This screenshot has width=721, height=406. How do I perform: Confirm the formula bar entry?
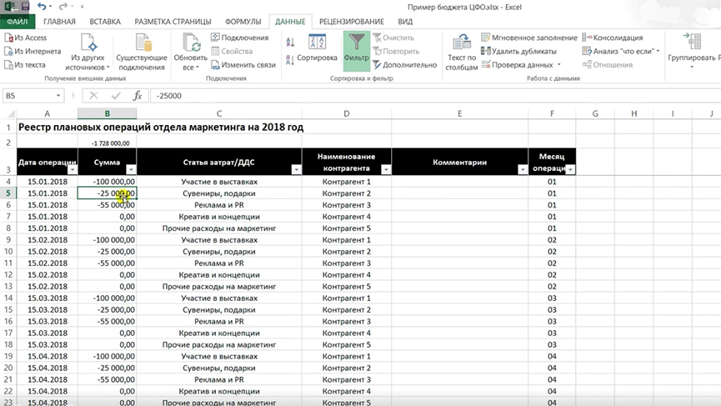[116, 96]
